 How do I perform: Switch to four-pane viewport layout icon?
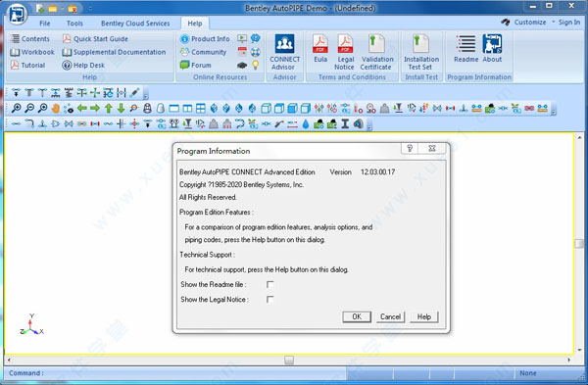(x=201, y=109)
